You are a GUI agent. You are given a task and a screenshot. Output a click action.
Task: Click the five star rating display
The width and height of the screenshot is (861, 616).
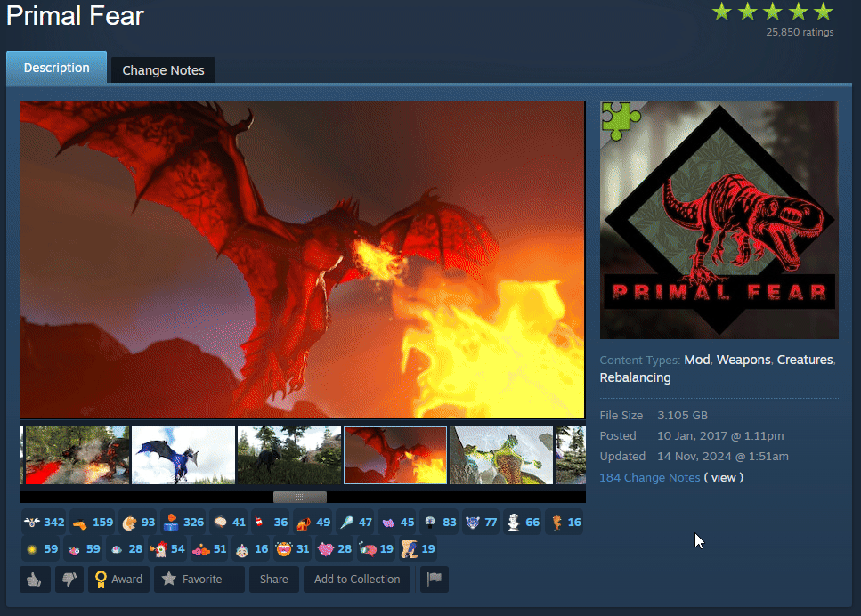[772, 12]
